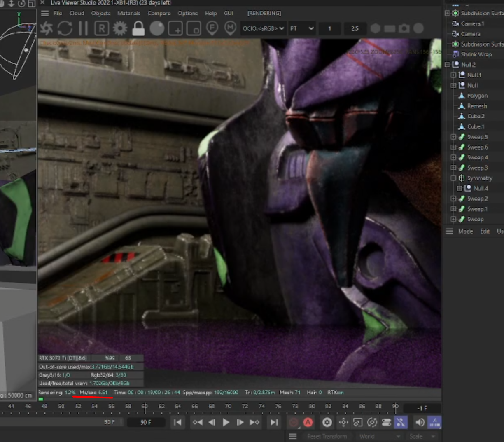This screenshot has height=442, width=504.
Task: Collapse the Null.2 tree node
Action: (x=447, y=65)
